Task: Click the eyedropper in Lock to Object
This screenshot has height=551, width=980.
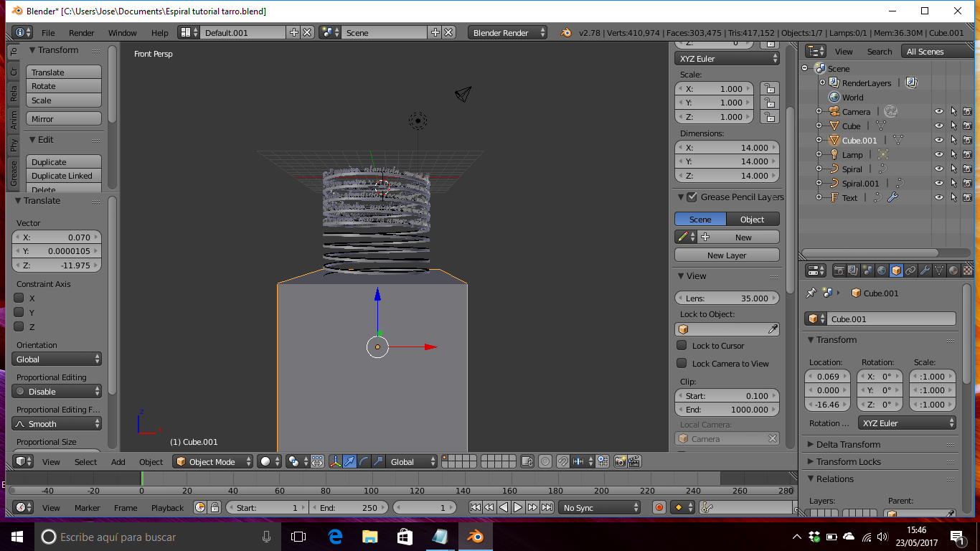Action: click(773, 329)
